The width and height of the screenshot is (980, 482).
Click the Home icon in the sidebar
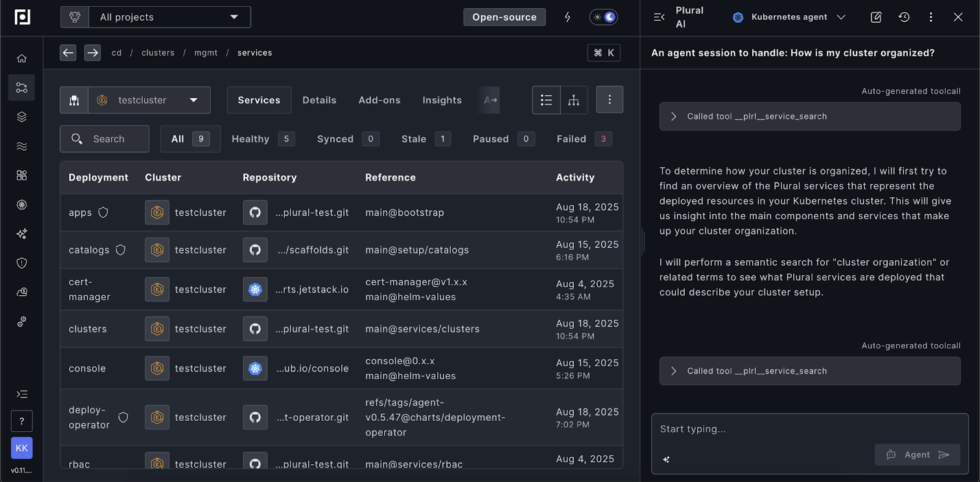click(x=21, y=58)
